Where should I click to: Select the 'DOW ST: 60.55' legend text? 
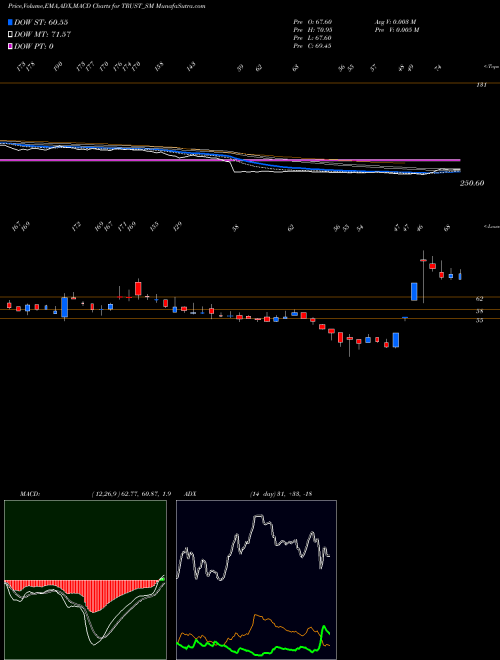41,22
